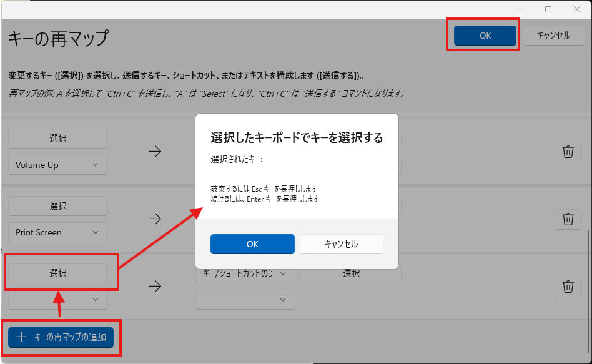Viewport: 592px width, 364px height.
Task: Open the Volume Up key dropdown
Action: click(x=57, y=165)
